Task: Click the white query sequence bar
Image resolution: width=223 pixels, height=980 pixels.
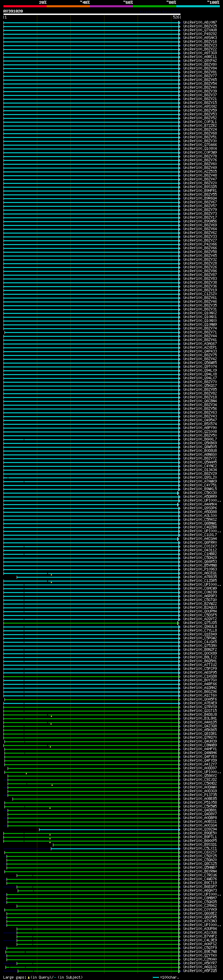Action: (x=92, y=15)
